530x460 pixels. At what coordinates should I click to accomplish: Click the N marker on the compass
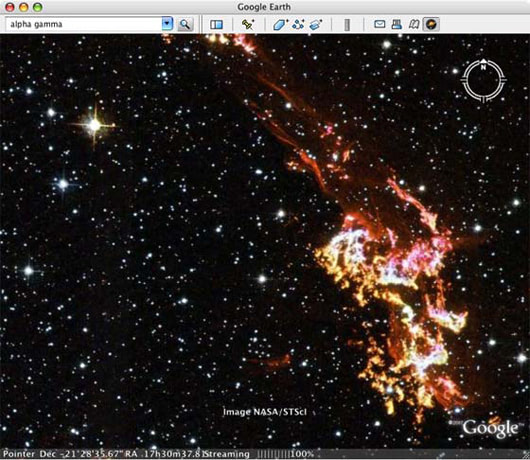483,67
